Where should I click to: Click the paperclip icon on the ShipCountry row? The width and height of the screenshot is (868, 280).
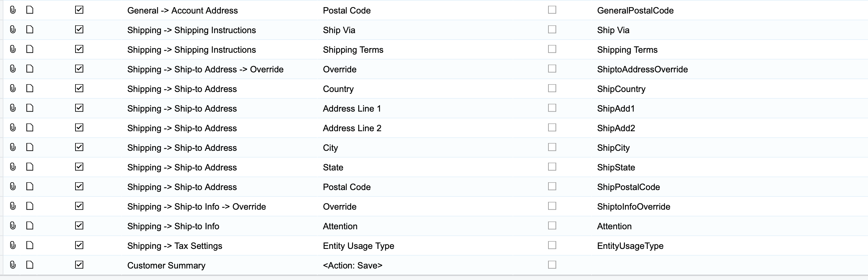13,89
